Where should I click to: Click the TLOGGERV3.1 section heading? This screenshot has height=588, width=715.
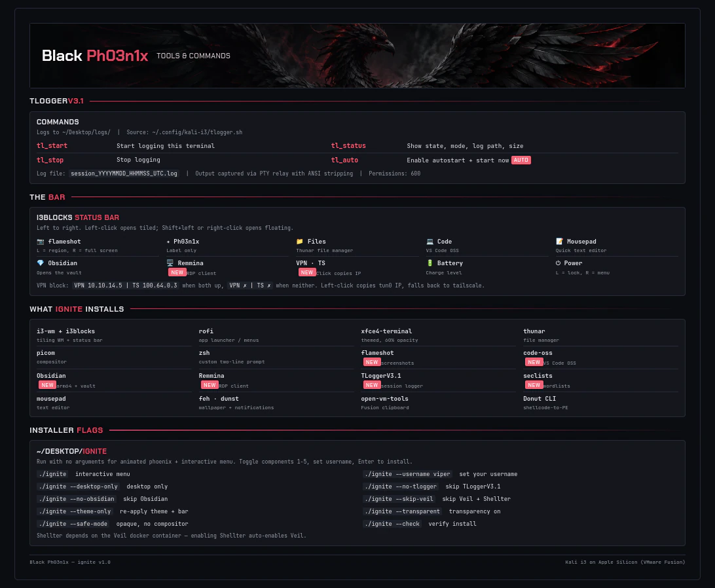pyautogui.click(x=56, y=101)
